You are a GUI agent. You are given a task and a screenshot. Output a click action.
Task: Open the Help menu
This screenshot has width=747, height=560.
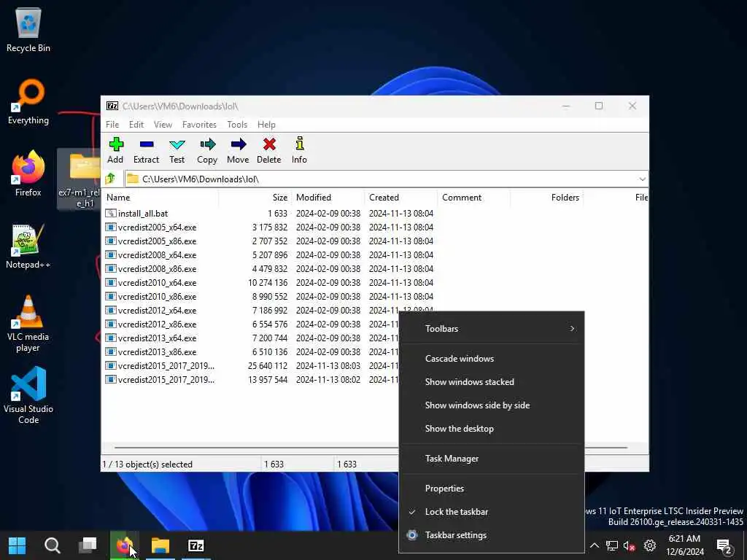267,124
